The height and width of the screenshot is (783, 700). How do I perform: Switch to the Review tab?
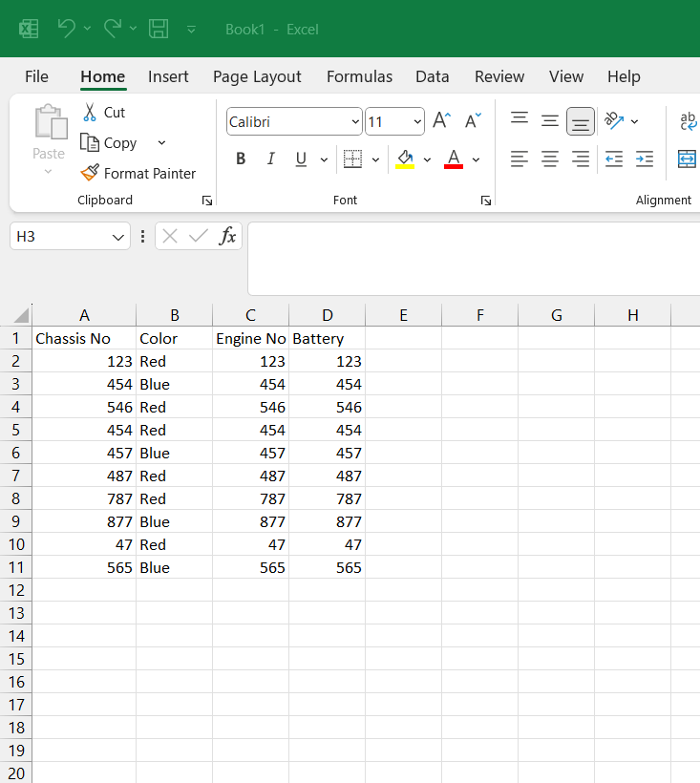(499, 76)
